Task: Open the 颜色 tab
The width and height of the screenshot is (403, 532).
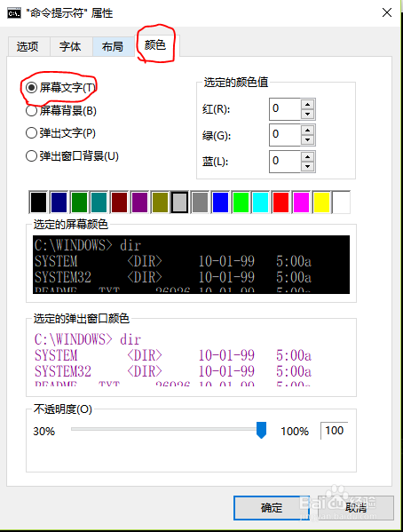Action: (x=156, y=44)
